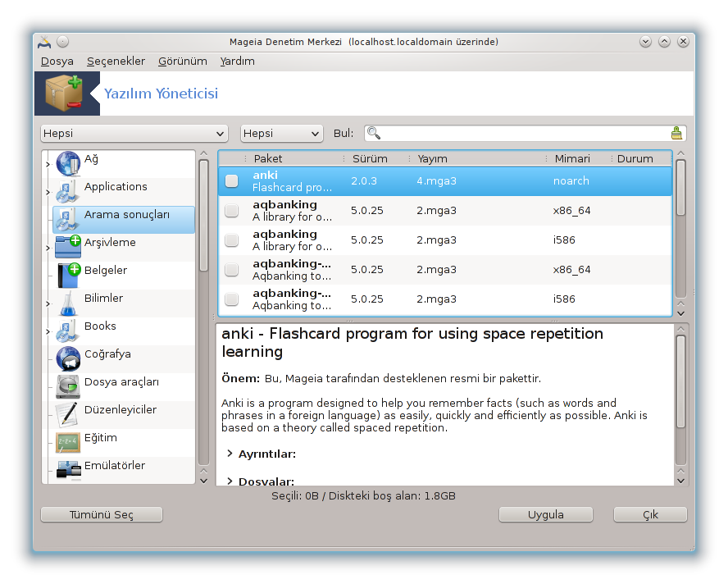Image resolution: width=728 pixels, height=584 pixels.
Task: Click the Arama sonuçları category icon
Action: 68,219
